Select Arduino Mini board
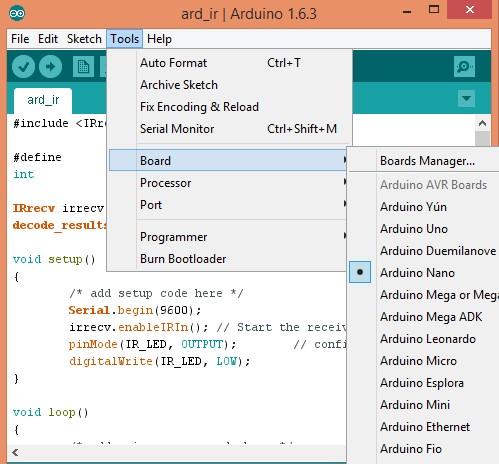499x464 pixels. point(423,405)
